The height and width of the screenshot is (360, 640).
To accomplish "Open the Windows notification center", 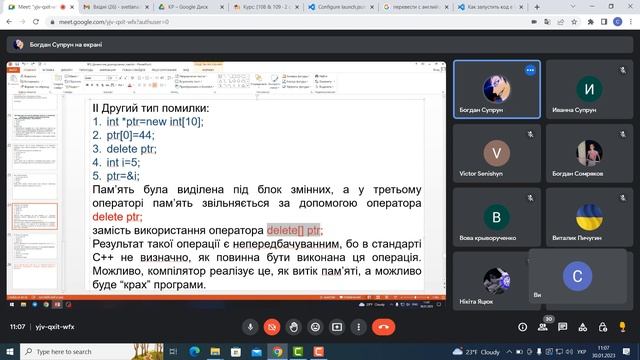I will point(626,351).
